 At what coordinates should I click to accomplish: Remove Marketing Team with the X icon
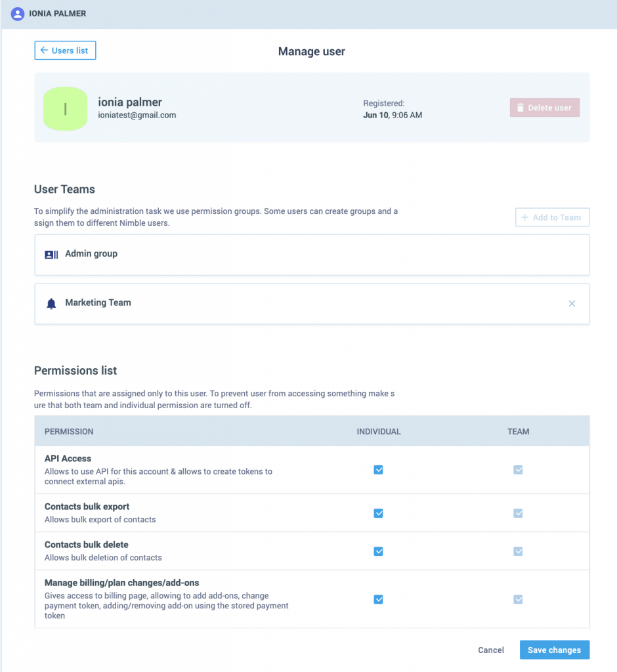point(572,304)
